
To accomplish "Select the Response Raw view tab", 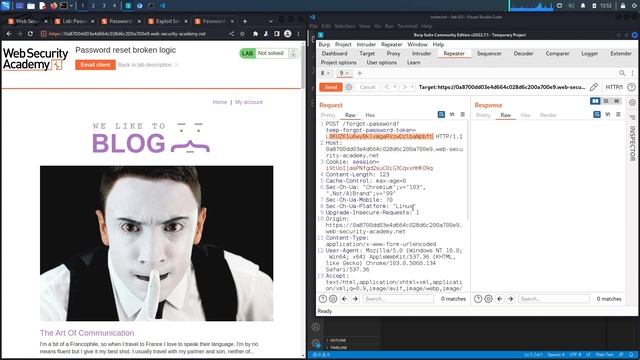I will (x=505, y=115).
